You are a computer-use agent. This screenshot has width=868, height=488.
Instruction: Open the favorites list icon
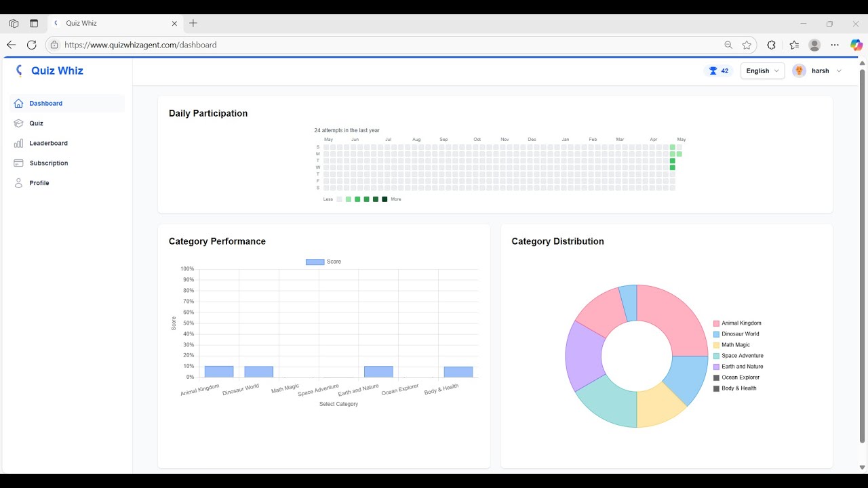[x=794, y=45]
